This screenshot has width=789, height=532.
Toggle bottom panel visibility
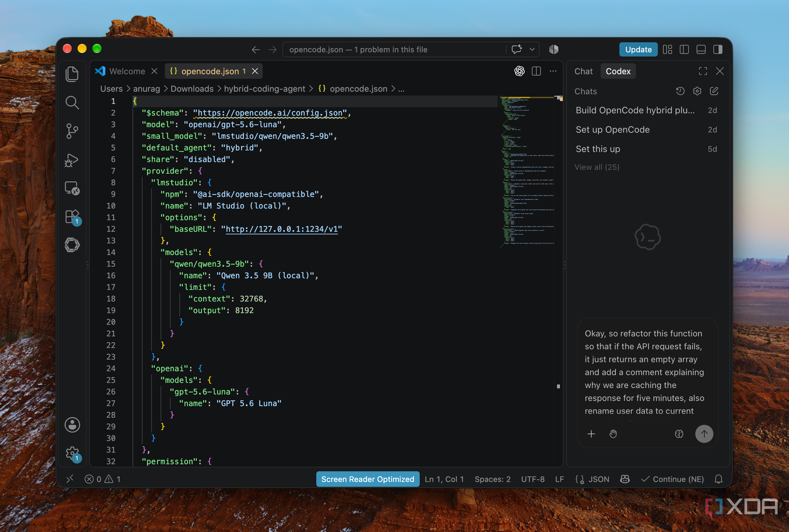[x=701, y=49]
